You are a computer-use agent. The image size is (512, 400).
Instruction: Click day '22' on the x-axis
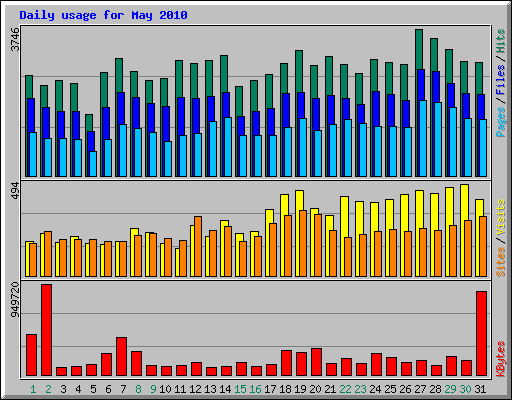[345, 389]
